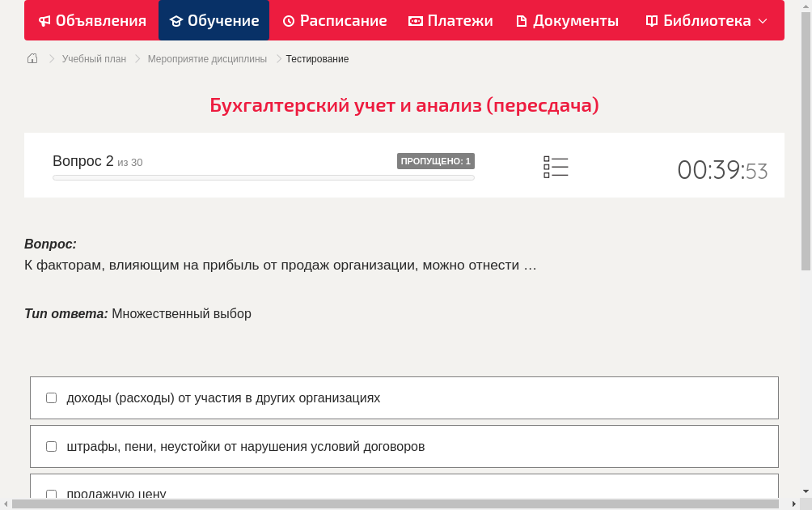This screenshot has width=812, height=510.
Task: Open the Мероприятие дисциплины breadcrumb link
Action: (x=208, y=58)
